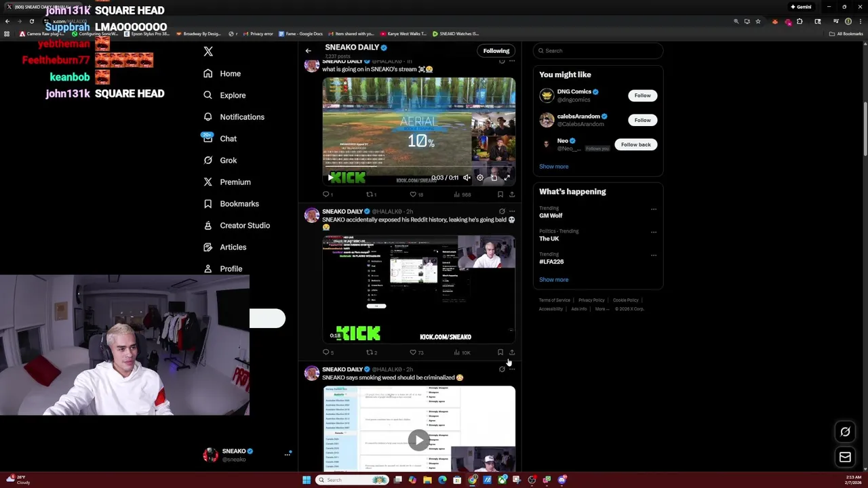Unmute the Rocket League stream video
The image size is (868, 488).
[467, 178]
